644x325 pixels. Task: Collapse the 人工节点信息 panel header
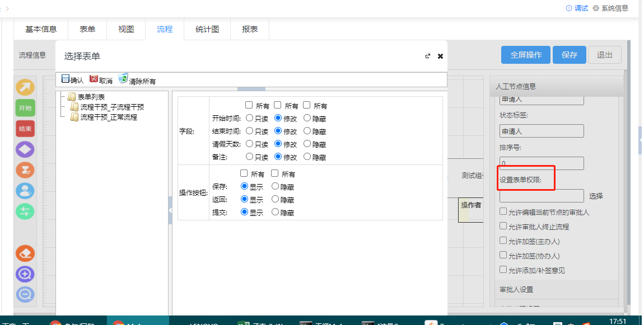pos(556,86)
